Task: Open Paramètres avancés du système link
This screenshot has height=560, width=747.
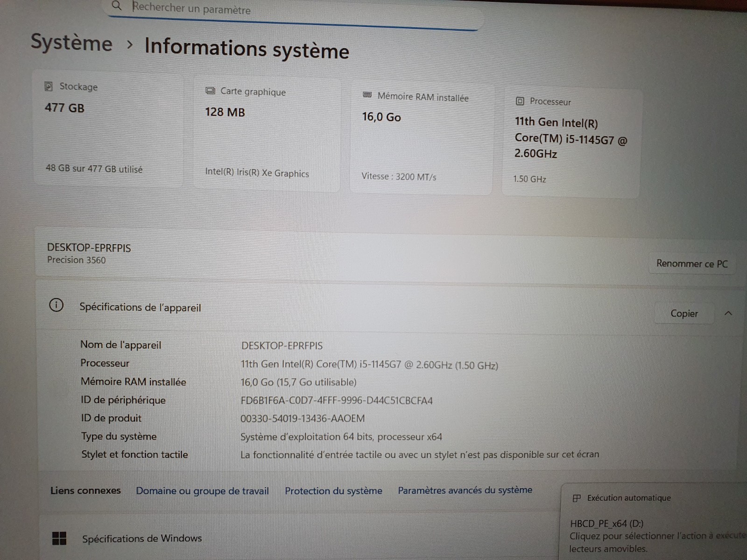Action: tap(465, 490)
